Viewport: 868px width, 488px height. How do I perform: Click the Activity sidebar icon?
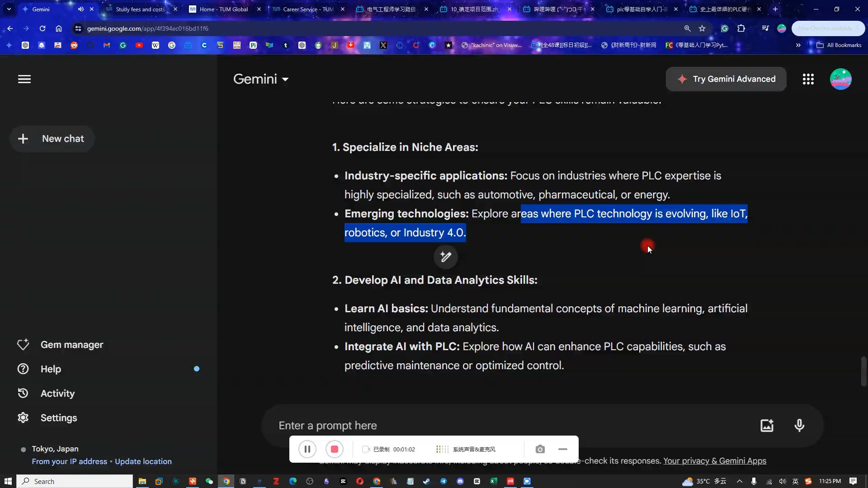(23, 393)
